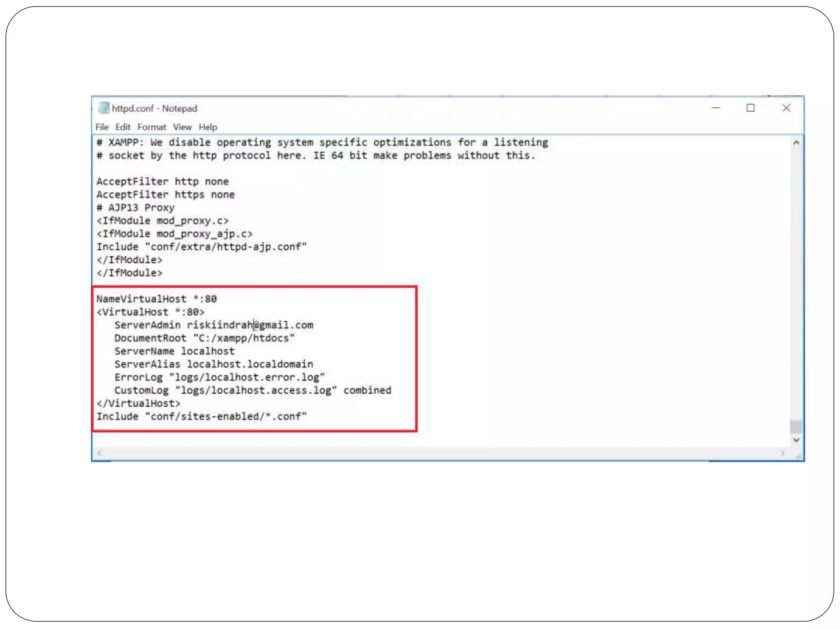This screenshot has width=840, height=630.
Task: Close the httpd.conf Notepad window
Action: (786, 108)
